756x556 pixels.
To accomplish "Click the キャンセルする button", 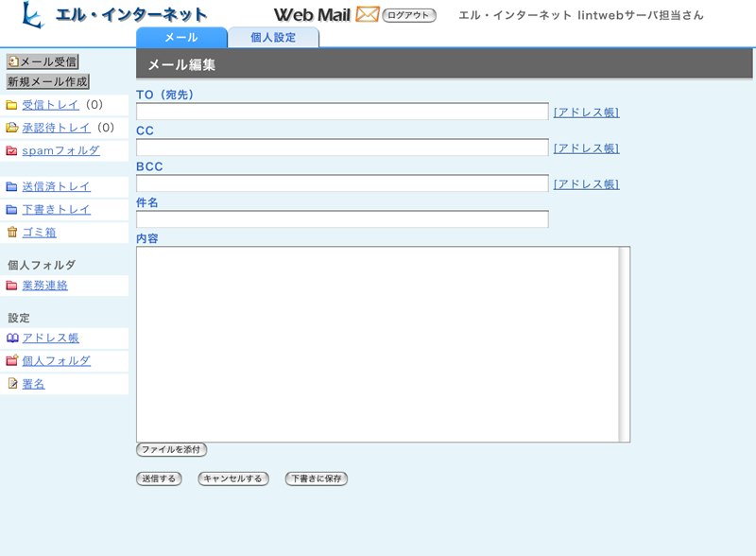I will (x=233, y=478).
